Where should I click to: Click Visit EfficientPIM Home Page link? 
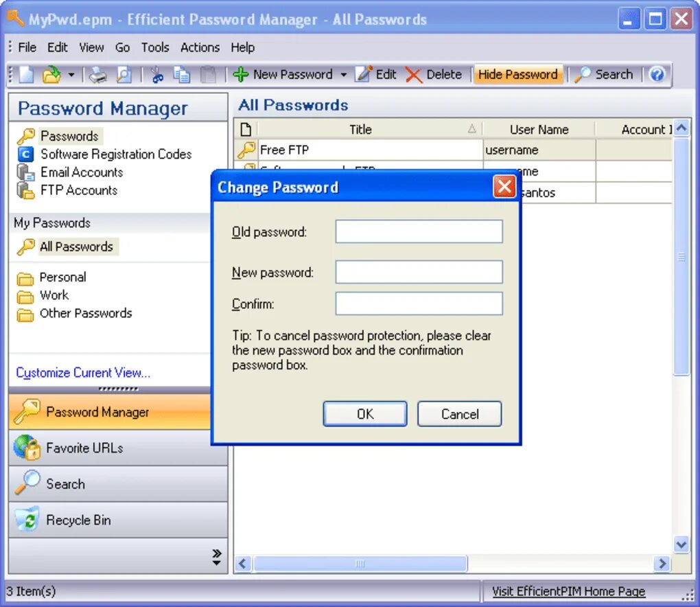568,591
